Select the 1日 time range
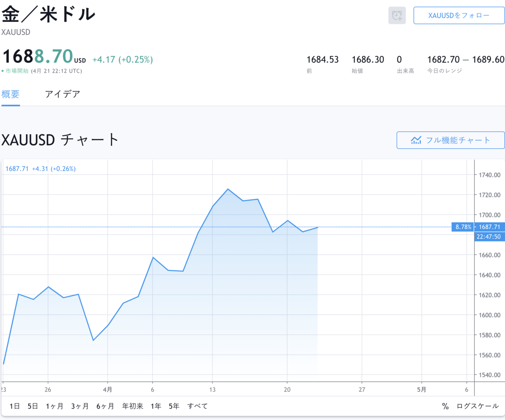This screenshot has height=420, width=505. (15, 406)
